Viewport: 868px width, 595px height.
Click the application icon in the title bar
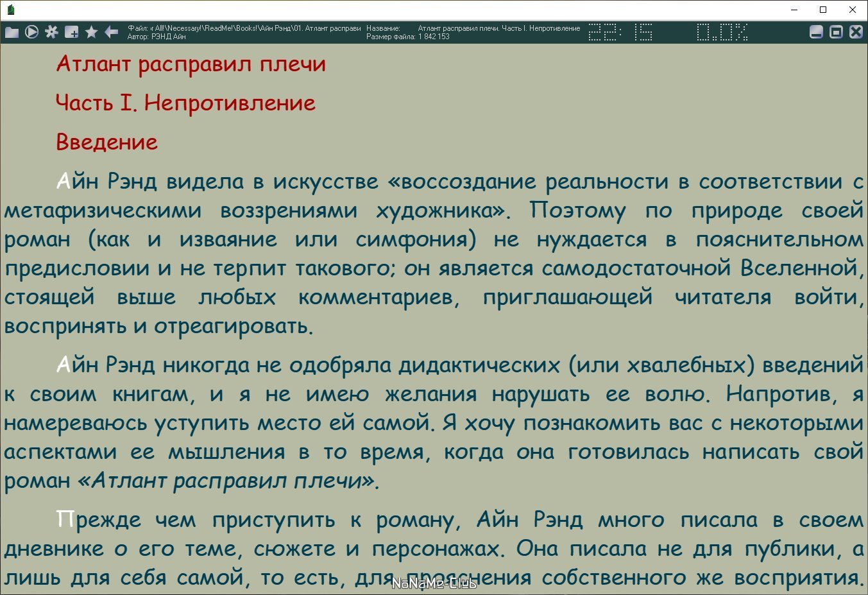pos(10,10)
